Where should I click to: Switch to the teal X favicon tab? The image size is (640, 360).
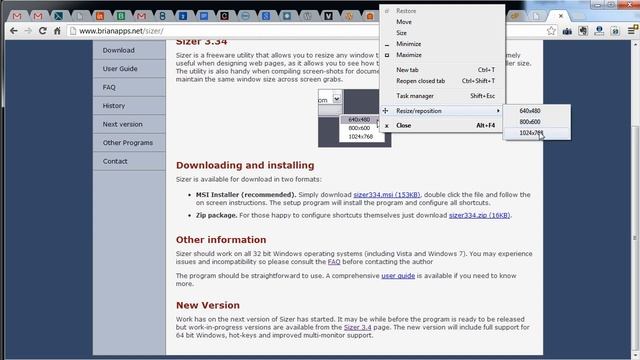coord(58,16)
